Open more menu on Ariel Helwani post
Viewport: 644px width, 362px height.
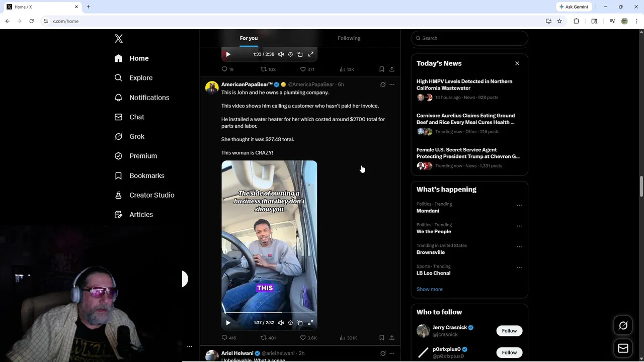(392, 353)
